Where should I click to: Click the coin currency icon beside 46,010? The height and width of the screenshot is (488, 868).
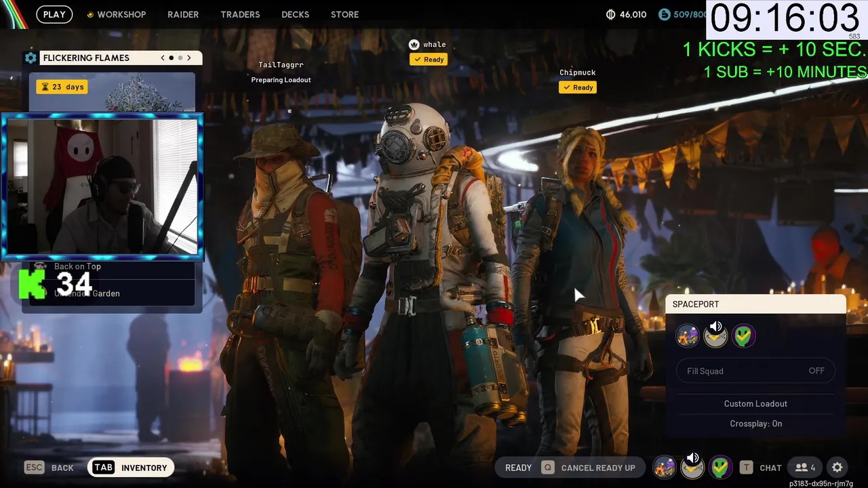[610, 14]
